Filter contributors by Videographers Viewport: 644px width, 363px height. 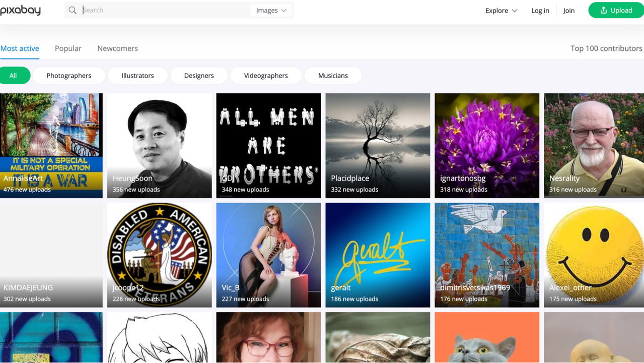(266, 76)
